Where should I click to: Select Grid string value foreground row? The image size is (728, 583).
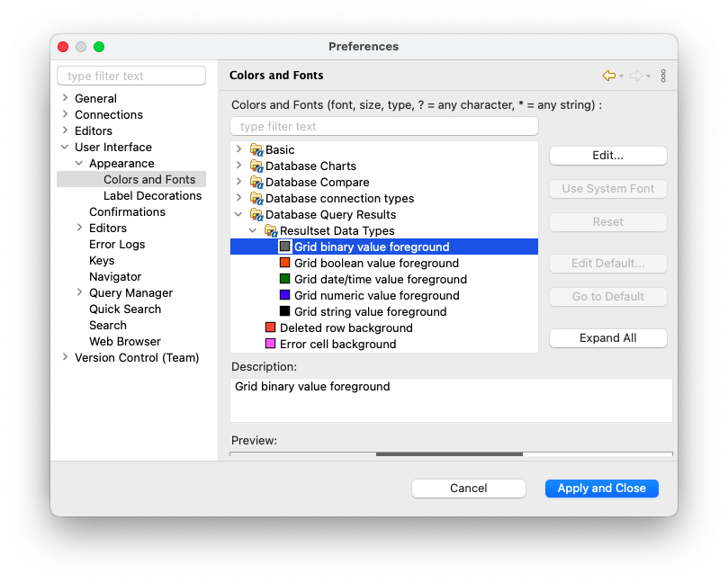(370, 312)
